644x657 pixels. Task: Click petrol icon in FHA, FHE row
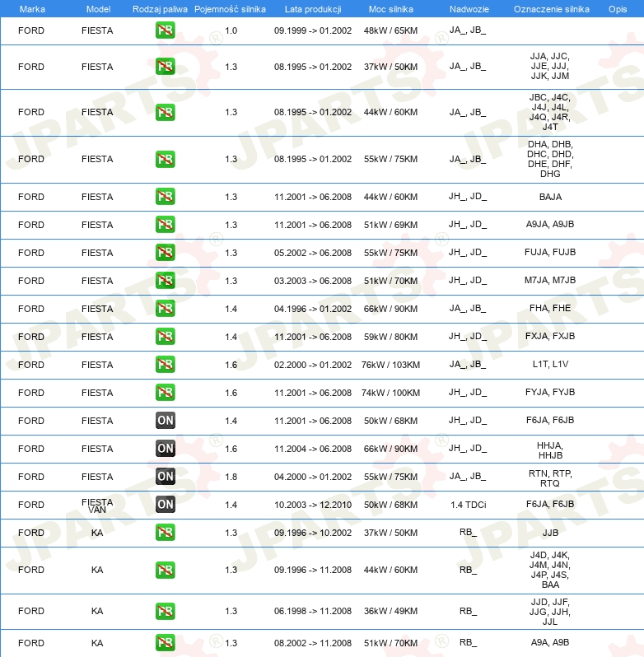(x=165, y=309)
